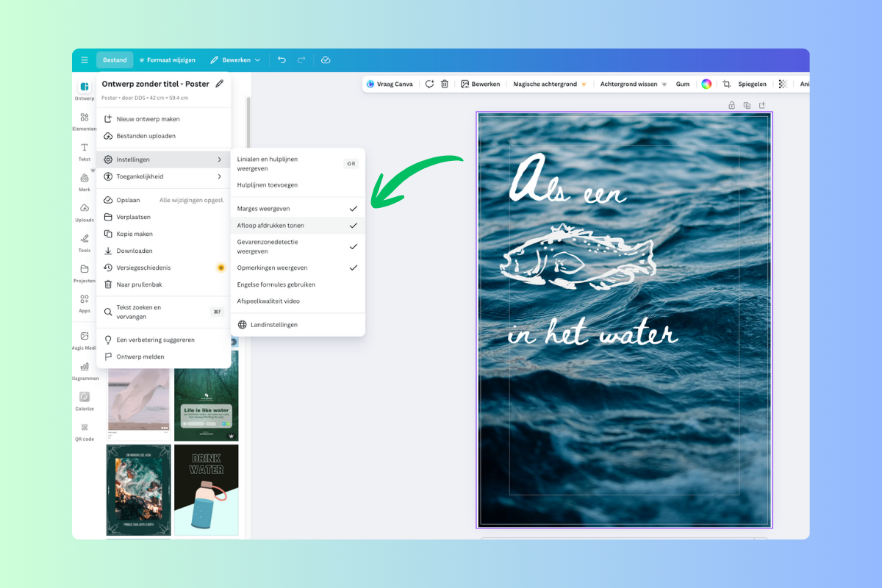Click the cloud save status icon
Screen dimensions: 882x588
[326, 60]
